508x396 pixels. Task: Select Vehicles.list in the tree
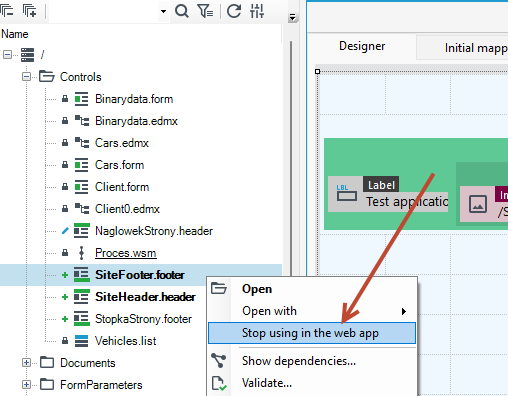[x=125, y=341]
